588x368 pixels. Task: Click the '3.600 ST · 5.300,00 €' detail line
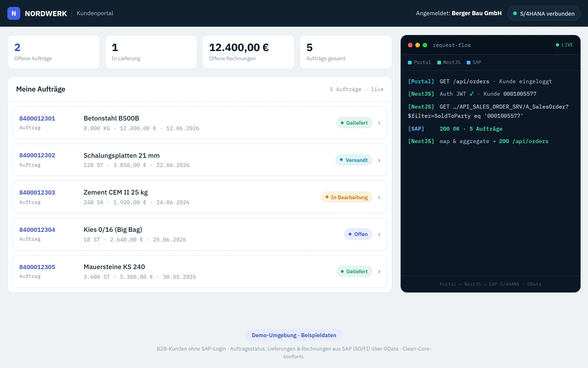point(140,277)
